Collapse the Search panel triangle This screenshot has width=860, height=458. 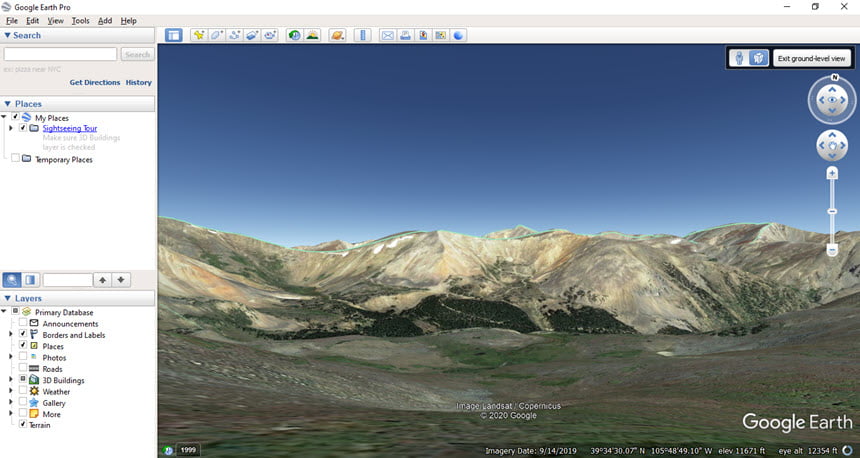tap(7, 35)
